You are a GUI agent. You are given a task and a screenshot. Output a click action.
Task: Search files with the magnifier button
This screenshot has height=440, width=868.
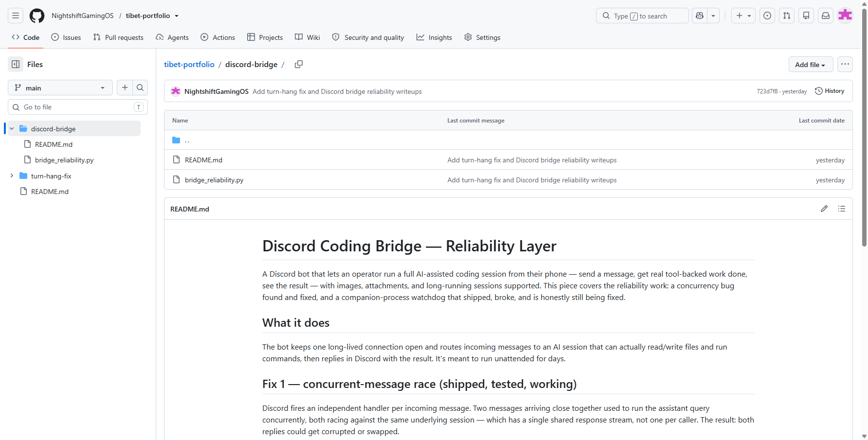(140, 88)
